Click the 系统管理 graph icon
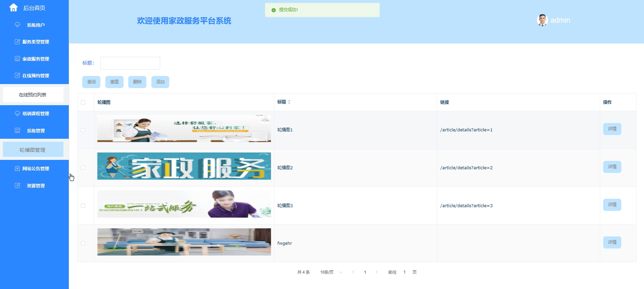This screenshot has width=644, height=289. click(x=17, y=131)
